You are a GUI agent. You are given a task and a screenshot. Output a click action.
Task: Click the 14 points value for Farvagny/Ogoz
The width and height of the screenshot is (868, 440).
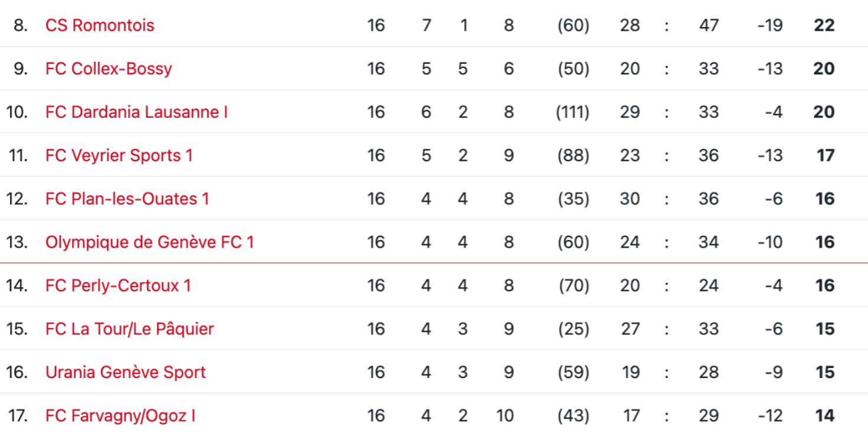[824, 416]
